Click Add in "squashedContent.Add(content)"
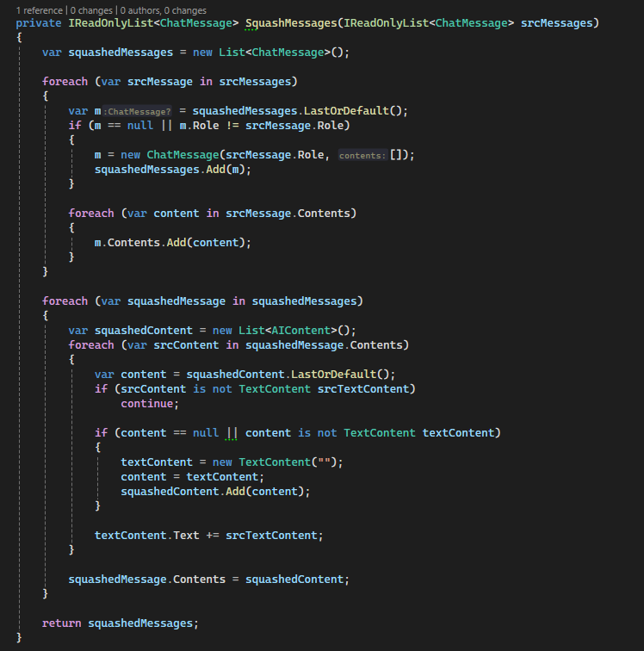The width and height of the screenshot is (644, 651). coord(235,492)
